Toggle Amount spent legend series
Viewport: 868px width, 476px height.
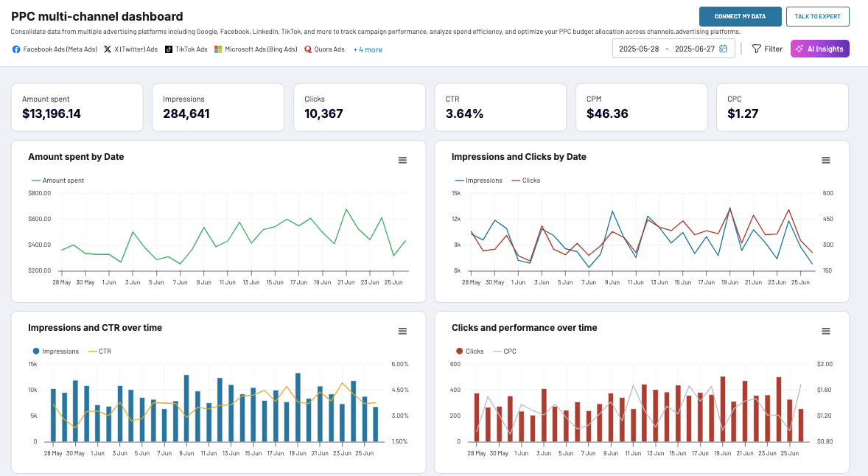57,181
